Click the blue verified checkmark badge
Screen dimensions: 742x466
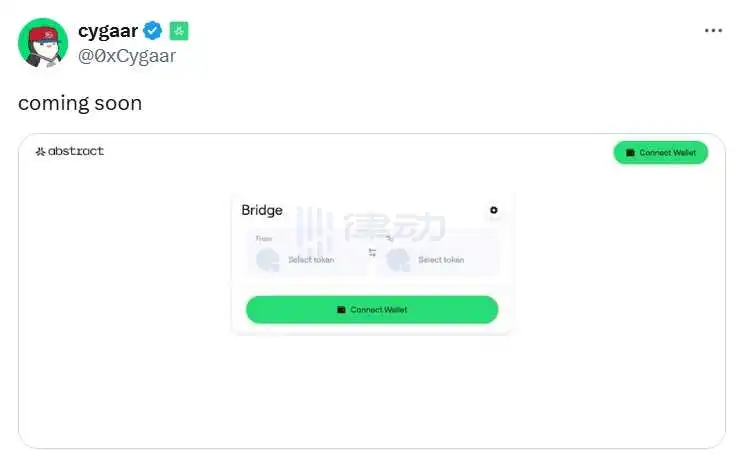pyautogui.click(x=153, y=31)
